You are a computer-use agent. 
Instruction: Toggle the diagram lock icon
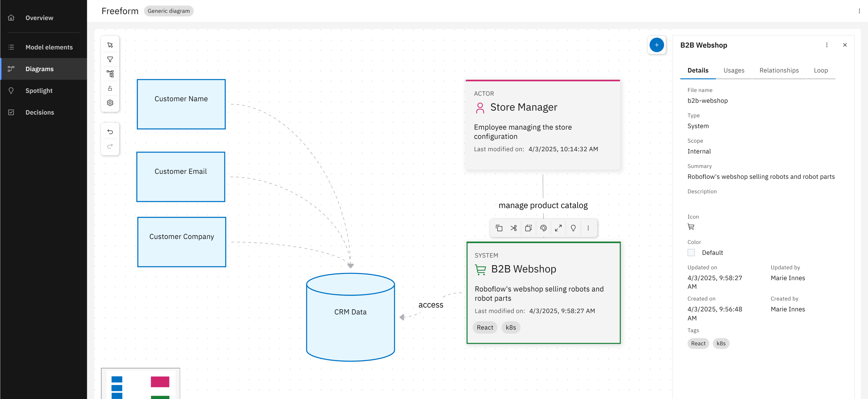point(110,88)
